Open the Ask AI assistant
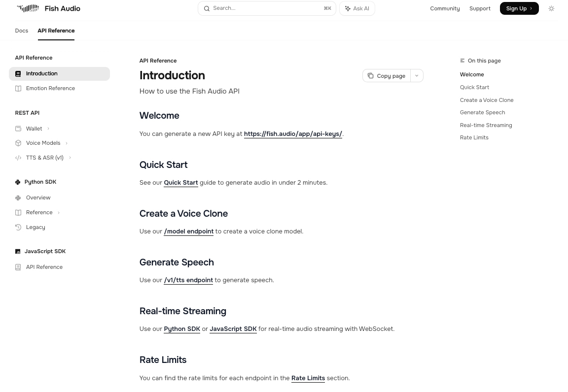The image size is (568, 392). pyautogui.click(x=357, y=8)
